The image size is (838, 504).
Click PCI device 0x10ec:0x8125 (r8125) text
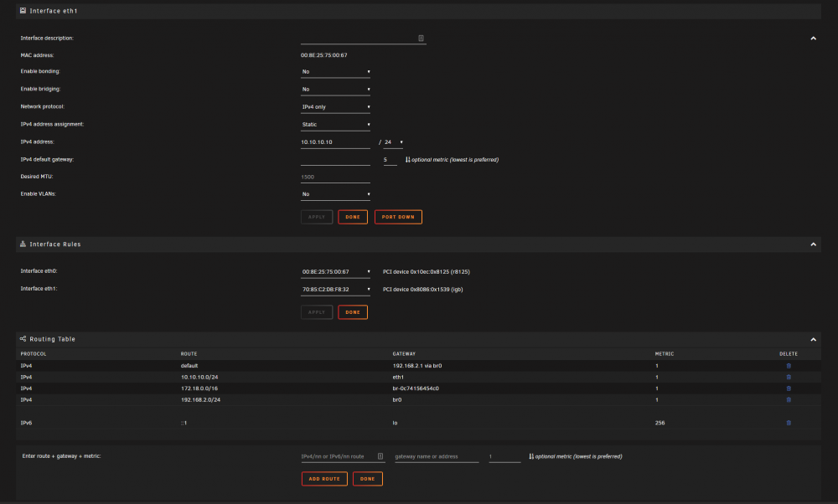pyautogui.click(x=427, y=272)
